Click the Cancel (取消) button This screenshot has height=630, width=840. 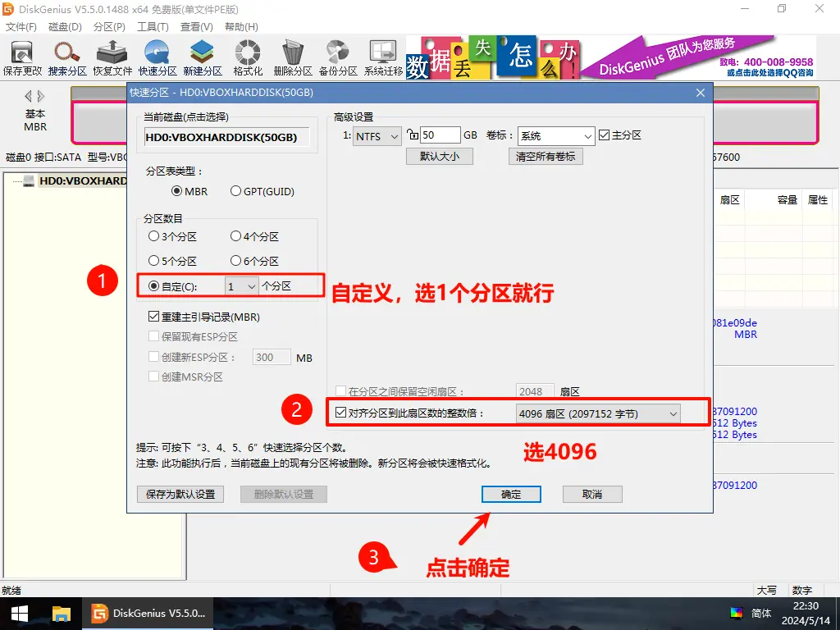tap(592, 494)
